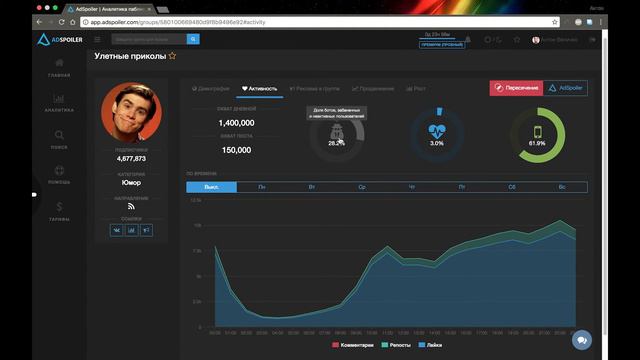Click the AdSpoiler logo in header
The image size is (640, 360).
[x=60, y=39]
